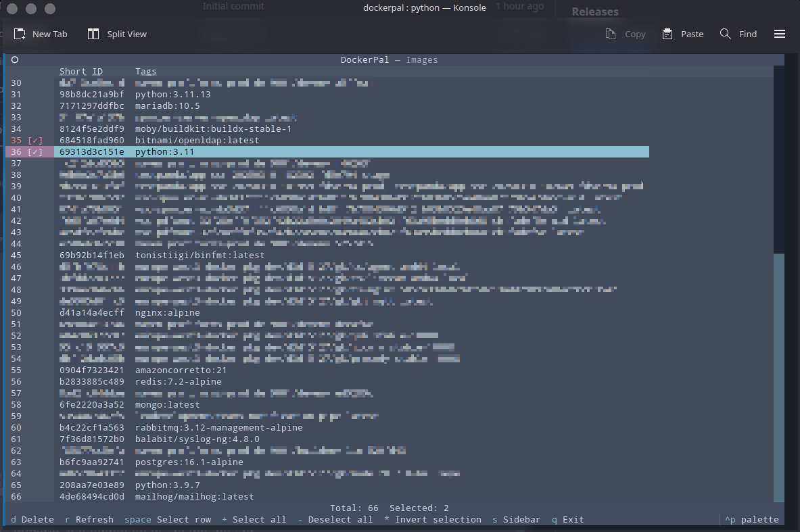Click Releases heading in background window
The image size is (800, 532).
tap(595, 11)
